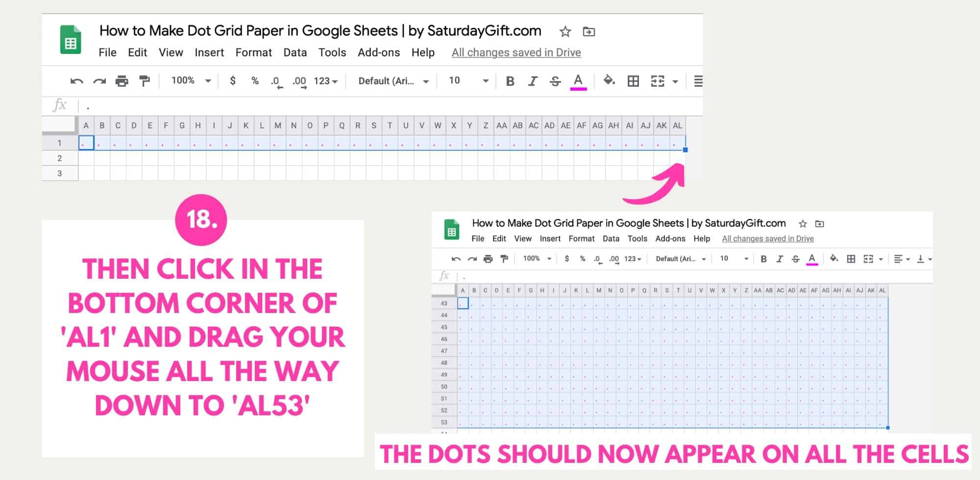Expand the zoom level 100% dropdown
The image size is (980, 480).
coord(191,81)
